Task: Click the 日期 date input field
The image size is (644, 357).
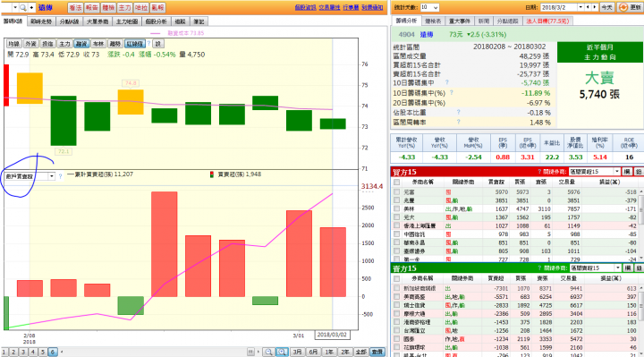Action: (558, 7)
